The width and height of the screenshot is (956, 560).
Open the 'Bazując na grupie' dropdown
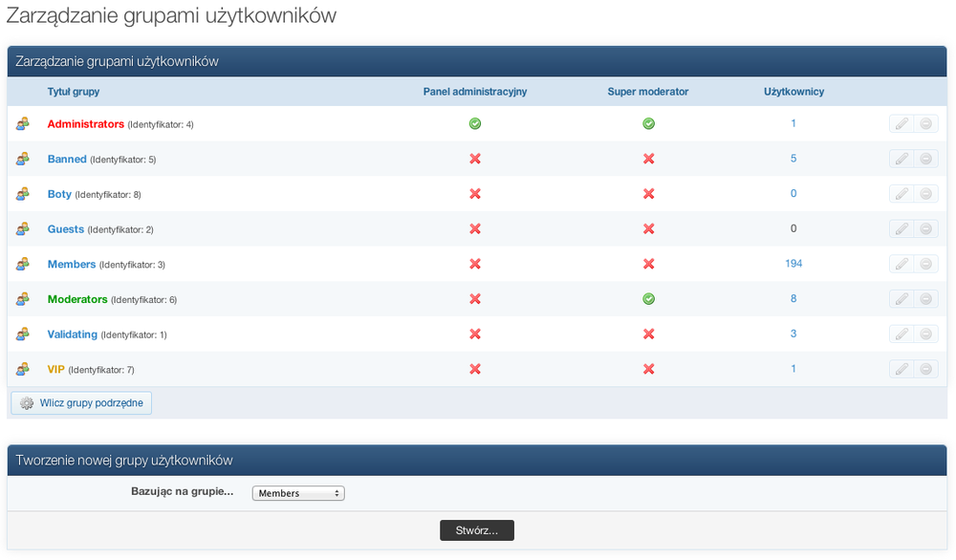tap(298, 494)
